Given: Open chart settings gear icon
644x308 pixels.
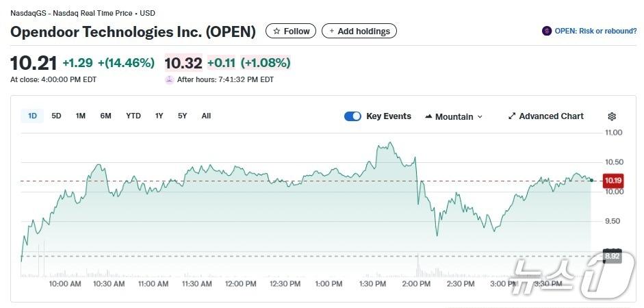Looking at the screenshot, I should click(x=612, y=116).
